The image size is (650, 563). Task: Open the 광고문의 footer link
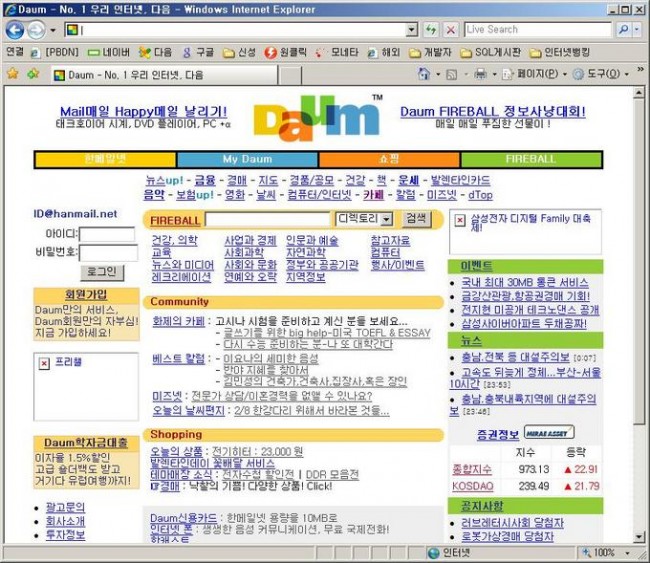[x=65, y=507]
